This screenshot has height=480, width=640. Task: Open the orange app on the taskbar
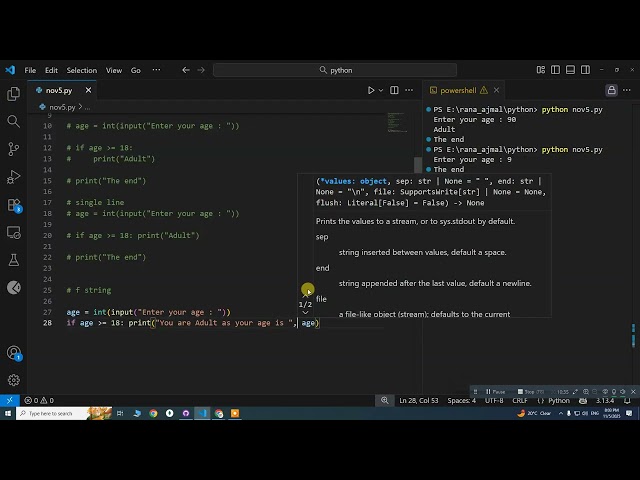[235, 413]
